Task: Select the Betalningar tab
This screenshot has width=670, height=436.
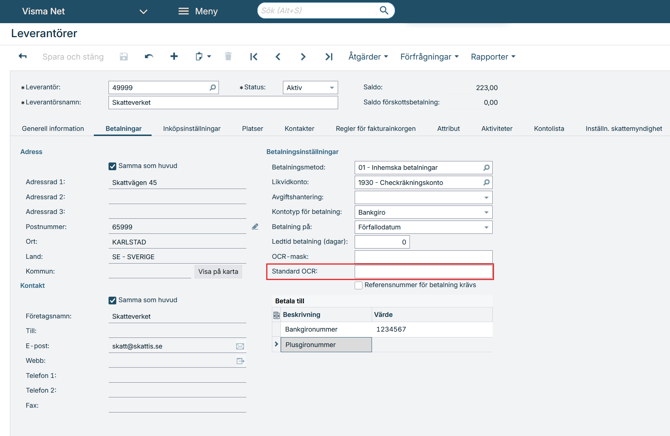Action: pos(123,128)
